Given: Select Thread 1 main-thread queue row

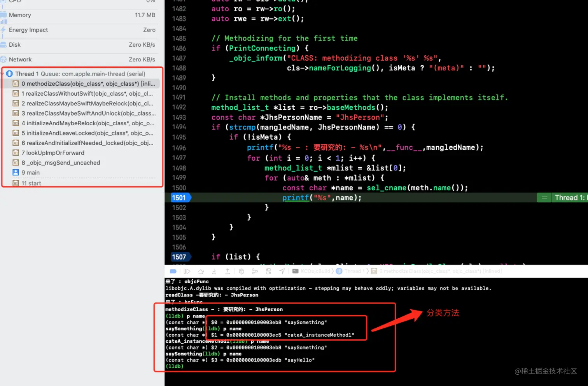Looking at the screenshot, I should point(80,74).
